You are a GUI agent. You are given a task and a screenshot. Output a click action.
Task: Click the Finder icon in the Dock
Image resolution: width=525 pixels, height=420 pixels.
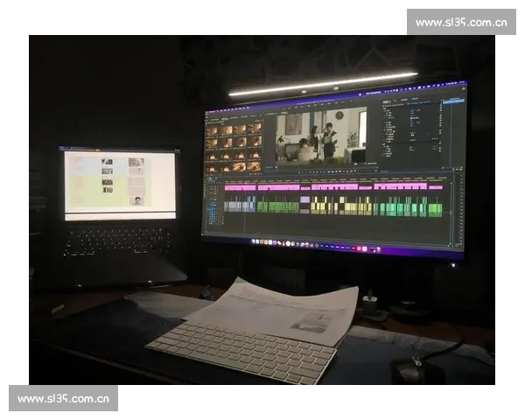click(253, 241)
